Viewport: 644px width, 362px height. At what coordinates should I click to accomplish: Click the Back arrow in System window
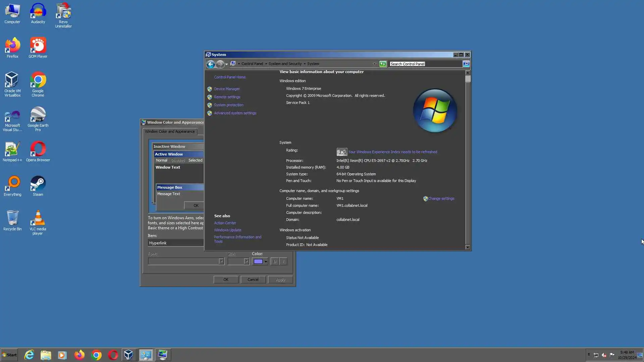pyautogui.click(x=210, y=64)
